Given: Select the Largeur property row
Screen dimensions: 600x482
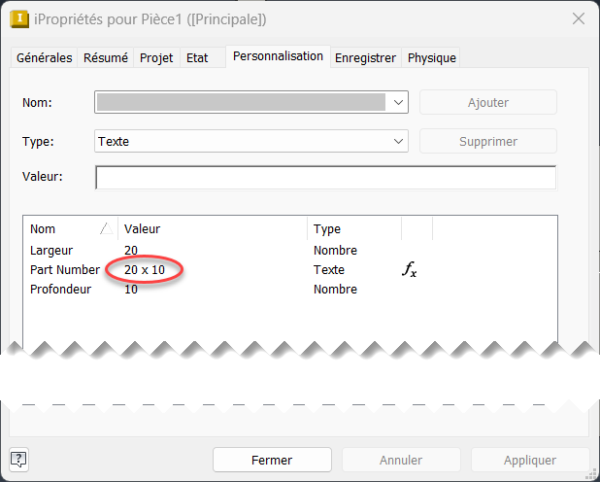Looking at the screenshot, I should [52, 251].
